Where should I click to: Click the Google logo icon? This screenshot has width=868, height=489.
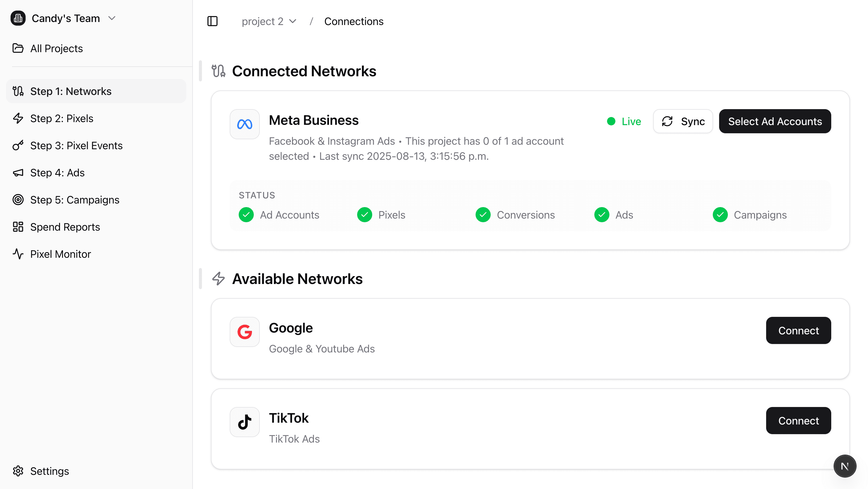[245, 332]
